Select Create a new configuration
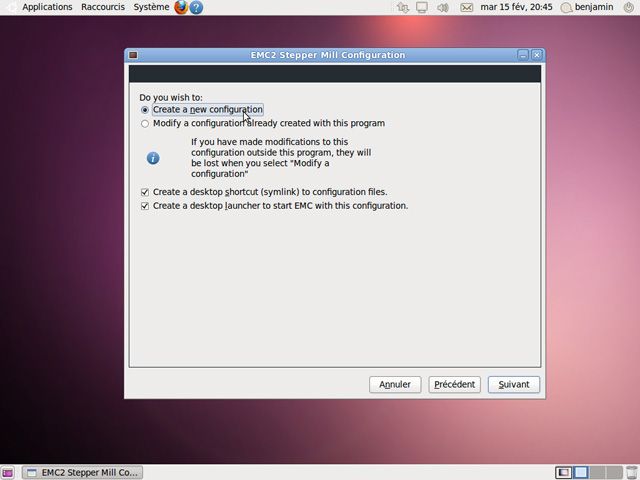The width and height of the screenshot is (640, 480). (202, 110)
